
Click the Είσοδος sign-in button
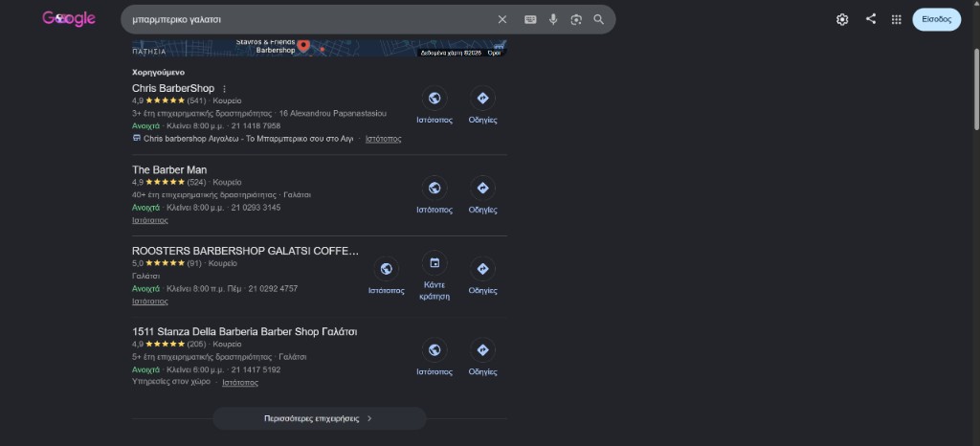click(x=936, y=19)
